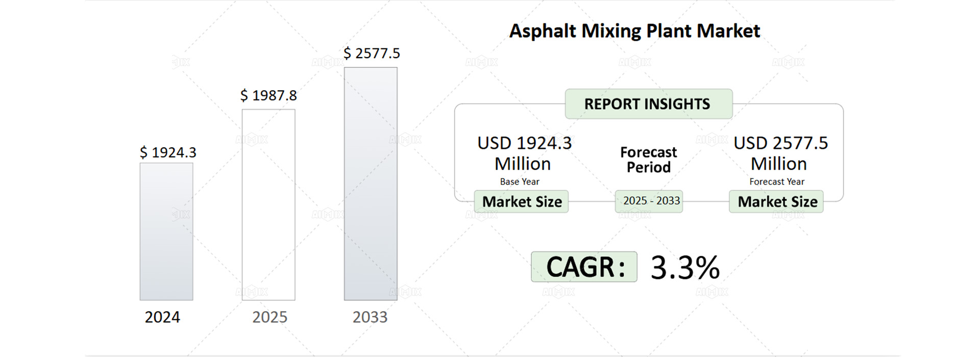The height and width of the screenshot is (357, 980).
Task: Click the $ 1924.3 value label
Action: [x=168, y=152]
